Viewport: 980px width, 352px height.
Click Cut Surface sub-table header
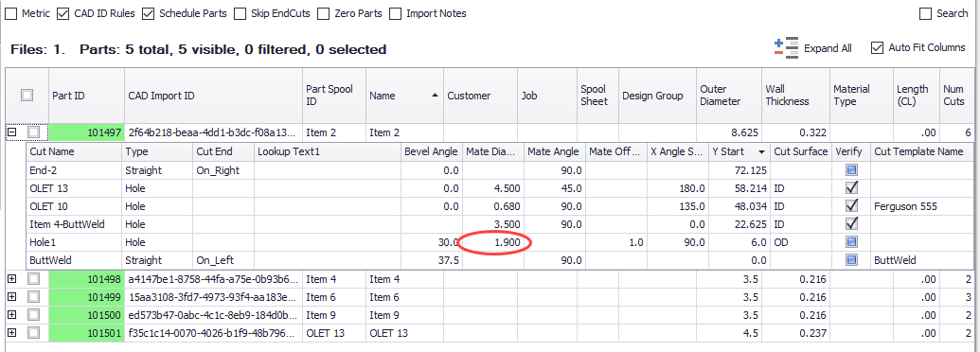[802, 151]
